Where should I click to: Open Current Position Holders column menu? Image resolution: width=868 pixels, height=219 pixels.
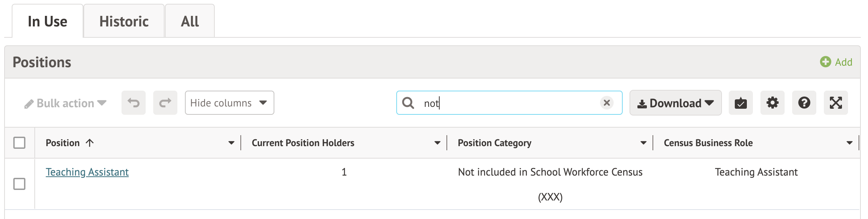point(437,143)
